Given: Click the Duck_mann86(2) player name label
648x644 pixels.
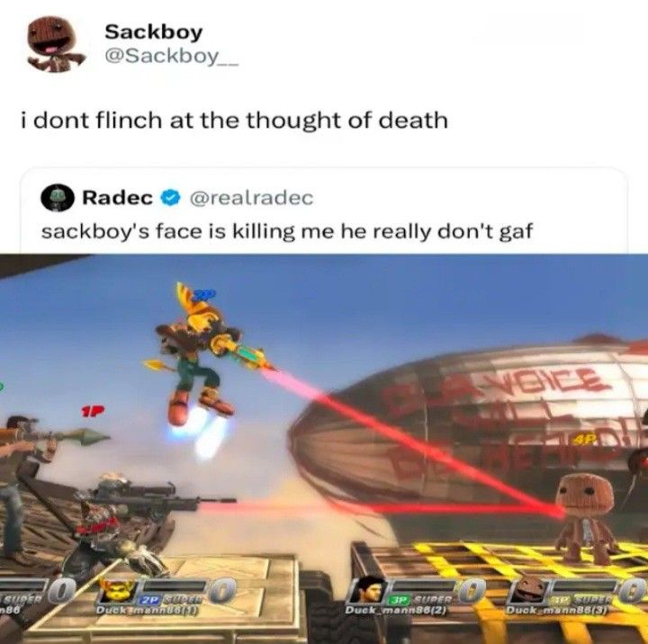Looking at the screenshot, I should 396,609.
